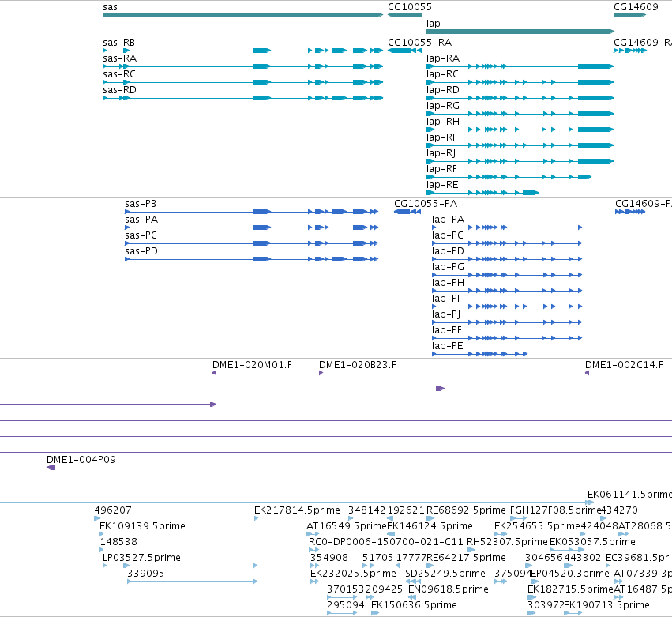Click the lap-PI protein label
Screen dimensions: 672x617
445,299
